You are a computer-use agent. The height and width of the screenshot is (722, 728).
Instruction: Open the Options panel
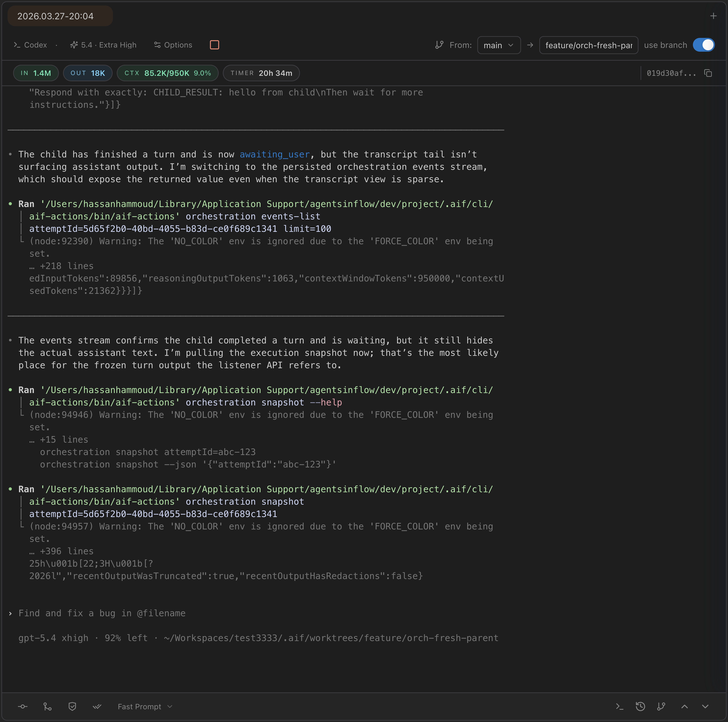pos(173,45)
